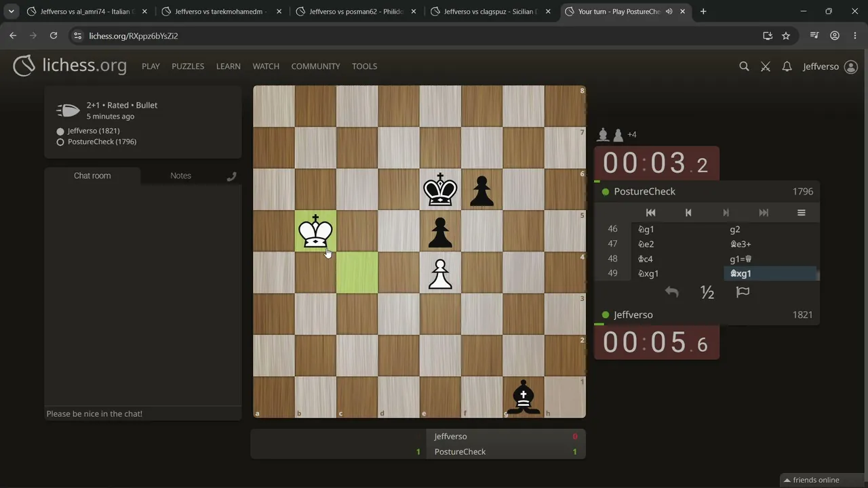Screen dimensions: 868x488
Task: Click PostureCheck name above the move list
Action: [x=644, y=191]
